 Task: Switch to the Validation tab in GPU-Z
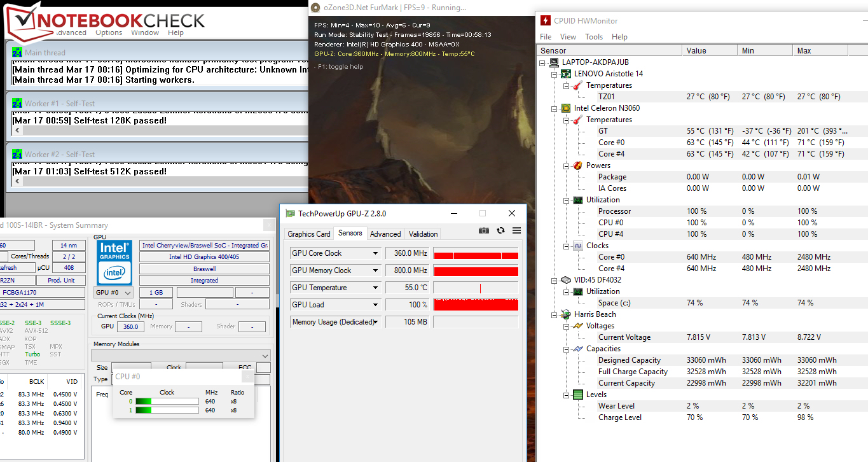coord(423,234)
